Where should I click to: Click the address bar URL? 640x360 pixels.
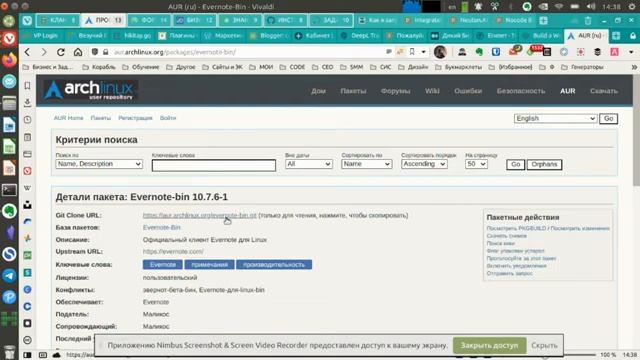[175, 52]
